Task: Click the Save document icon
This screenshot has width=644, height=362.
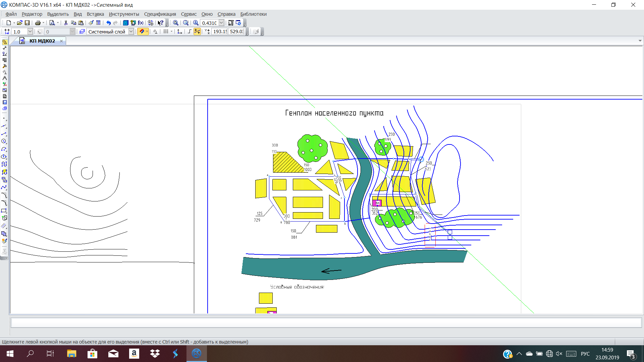Action: point(27,23)
